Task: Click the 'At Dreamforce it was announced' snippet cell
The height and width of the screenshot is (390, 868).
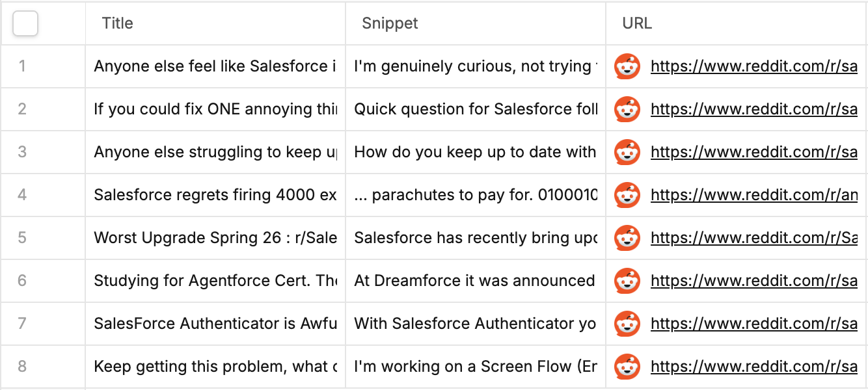Action: click(474, 281)
